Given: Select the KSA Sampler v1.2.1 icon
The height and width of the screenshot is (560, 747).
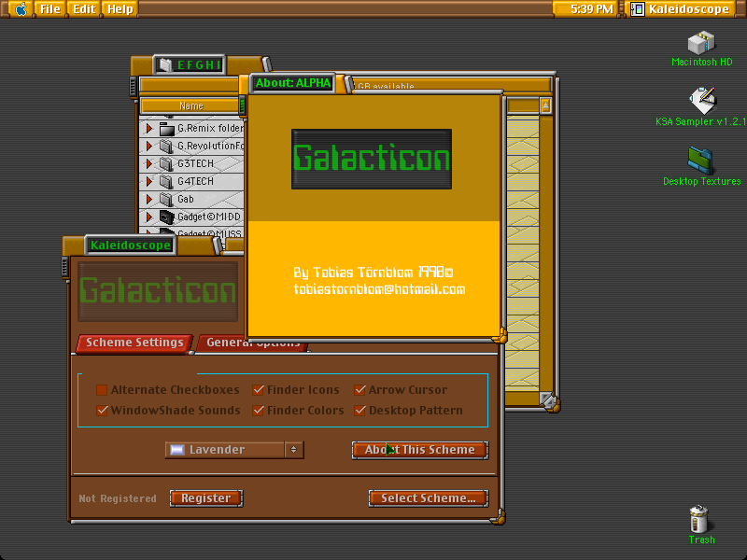Looking at the screenshot, I should pos(702,100).
